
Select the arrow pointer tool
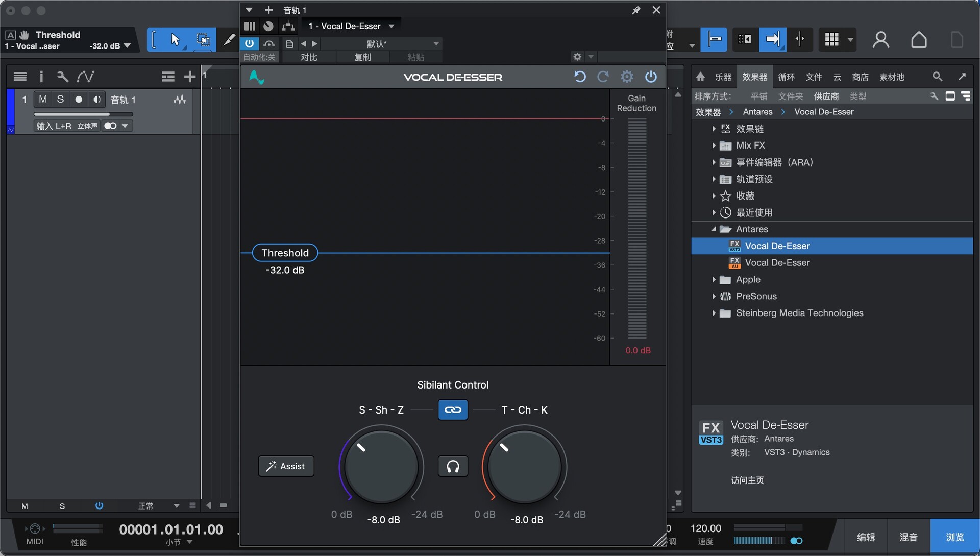tap(175, 40)
